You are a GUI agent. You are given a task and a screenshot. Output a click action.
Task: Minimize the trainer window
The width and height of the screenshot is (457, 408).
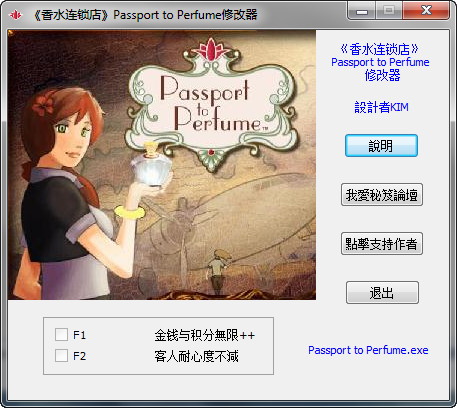click(361, 10)
